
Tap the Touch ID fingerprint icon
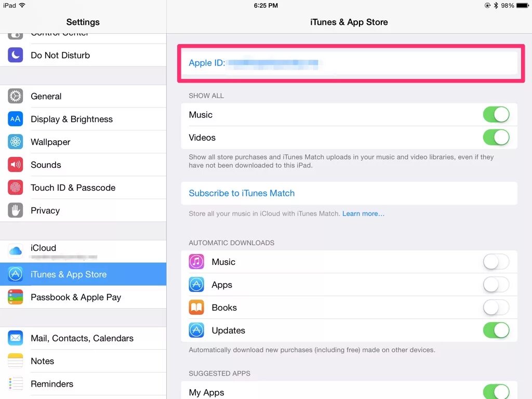point(15,187)
